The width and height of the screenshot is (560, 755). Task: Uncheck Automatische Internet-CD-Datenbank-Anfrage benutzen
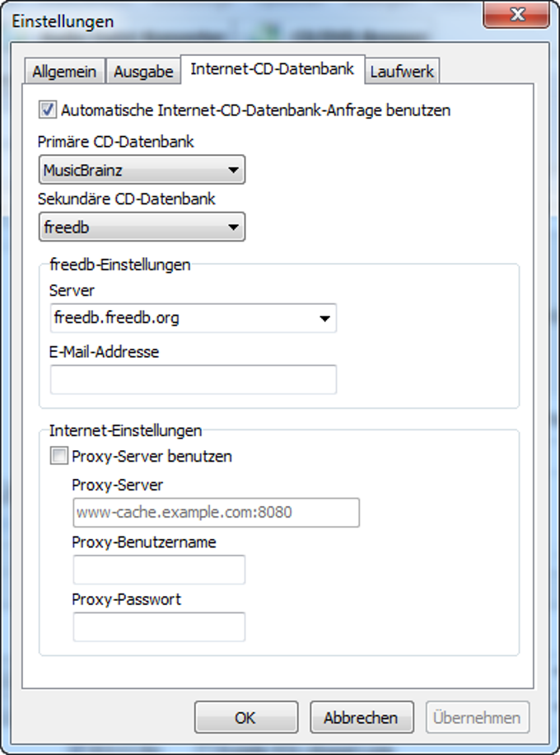(x=48, y=110)
